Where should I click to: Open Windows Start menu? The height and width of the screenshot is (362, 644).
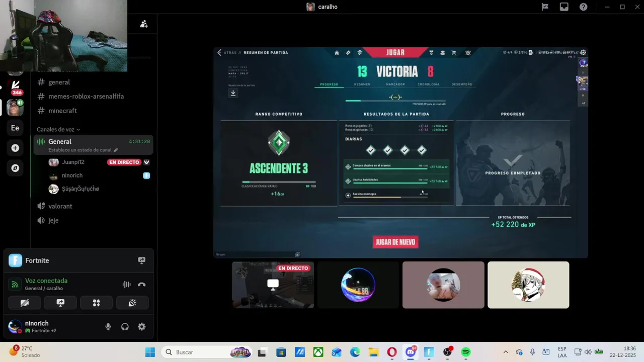click(x=150, y=352)
